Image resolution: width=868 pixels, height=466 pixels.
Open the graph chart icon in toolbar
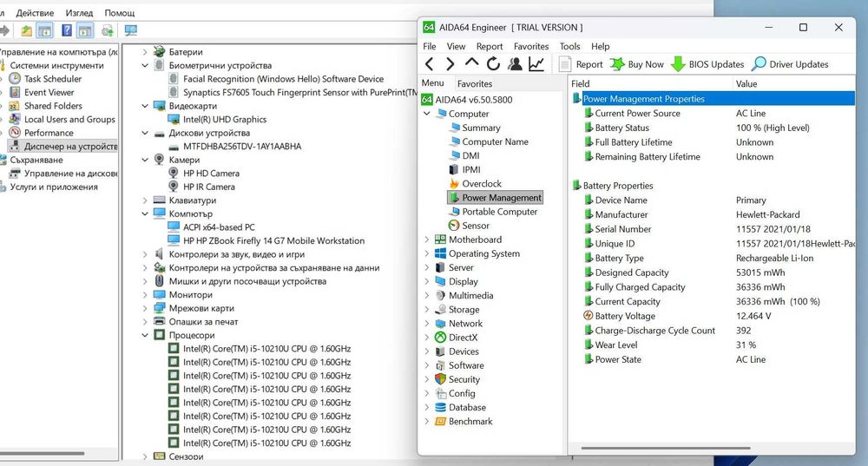point(536,64)
